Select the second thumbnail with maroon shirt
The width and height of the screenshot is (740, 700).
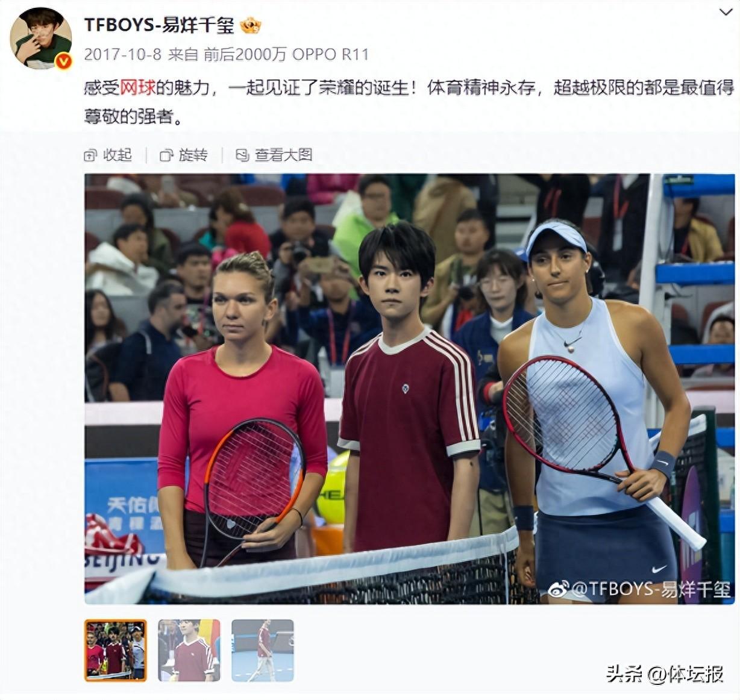(189, 651)
